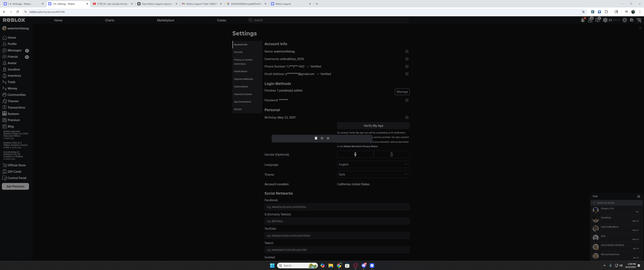Screen dimensions: 644x270
Task: Select the male gender option
Action: point(355,154)
